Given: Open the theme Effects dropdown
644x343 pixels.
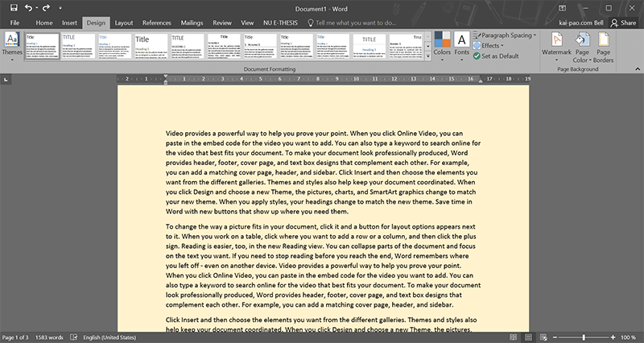Looking at the screenshot, I should (x=489, y=46).
